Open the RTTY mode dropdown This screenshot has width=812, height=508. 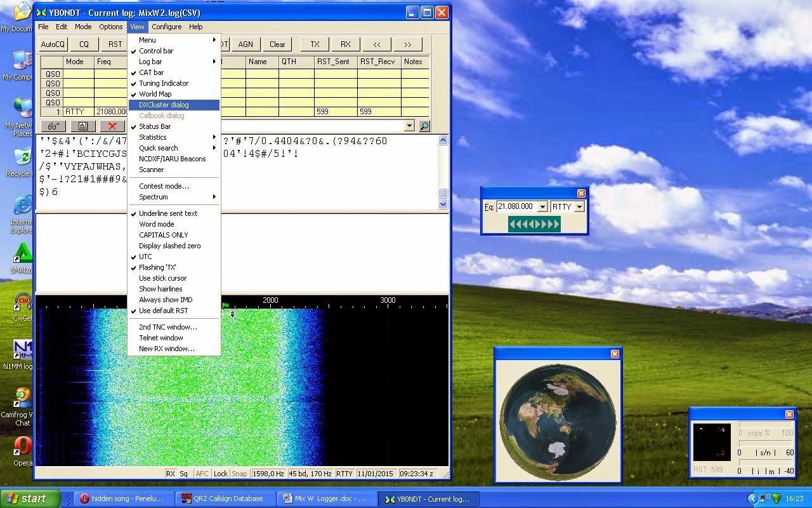(x=579, y=207)
